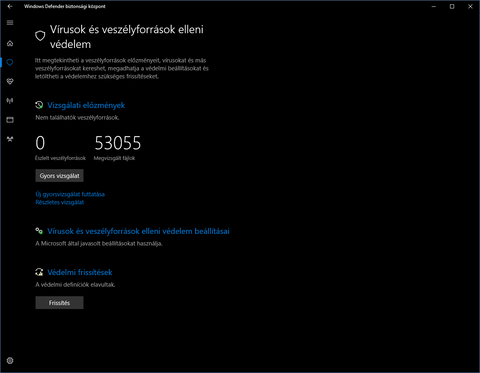Click 'Nem találhatók veszélyforrások.' text
This screenshot has height=373, width=480.
(77, 118)
